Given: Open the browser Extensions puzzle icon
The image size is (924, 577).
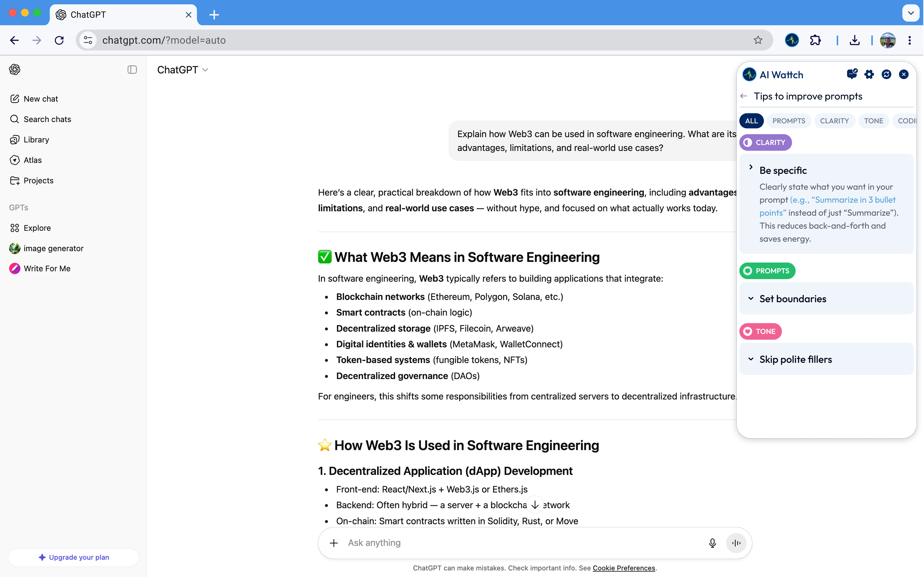Looking at the screenshot, I should (815, 40).
